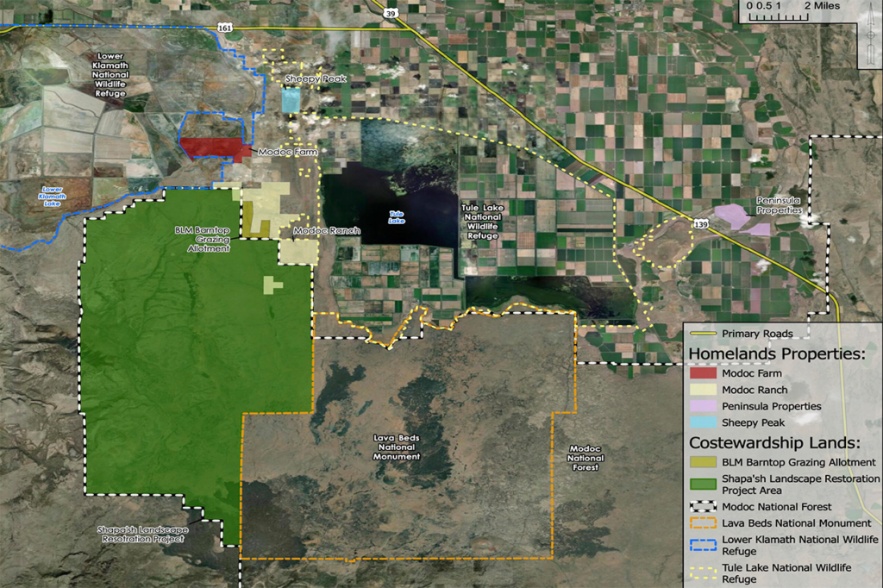Click the Tule Lake label on map
Image resolution: width=883 pixels, height=588 pixels.
pyautogui.click(x=397, y=217)
